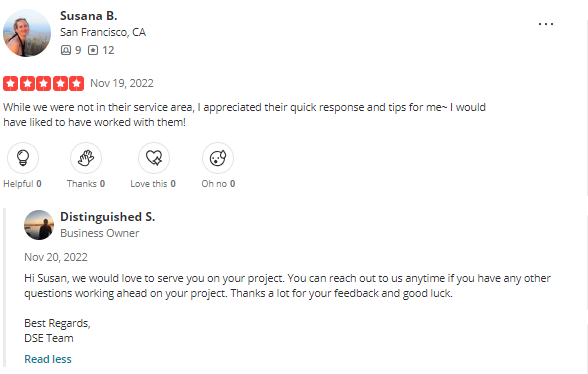This screenshot has width=588, height=374.
Task: Click the Nov 19, 2022 review date
Action: [x=122, y=83]
